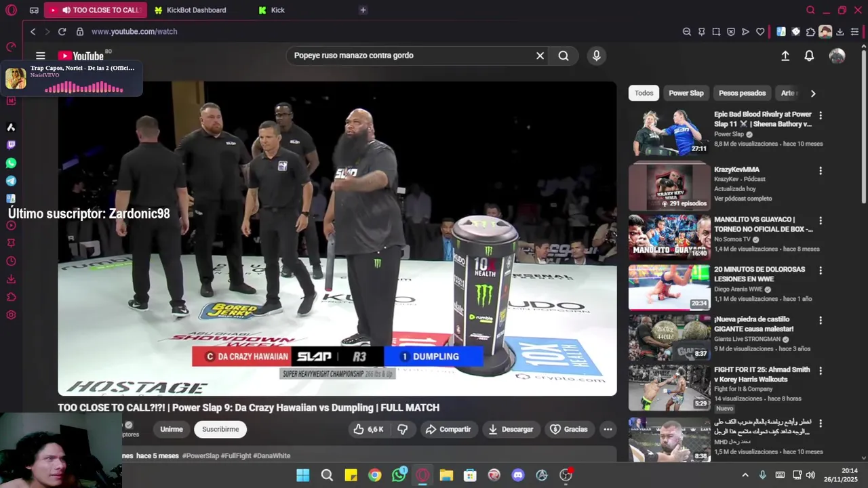The width and height of the screenshot is (868, 488).
Task: Click the Suscribirme button
Action: (x=220, y=429)
